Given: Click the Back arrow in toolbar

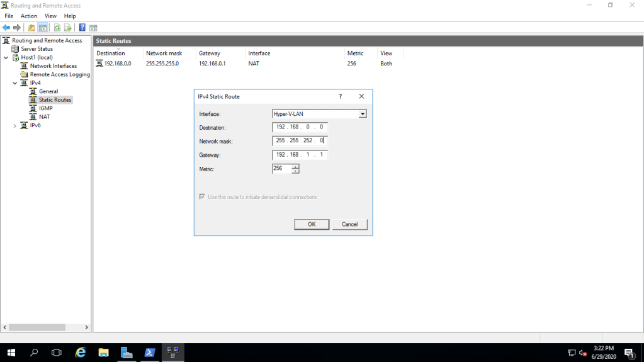Looking at the screenshot, I should tap(6, 28).
